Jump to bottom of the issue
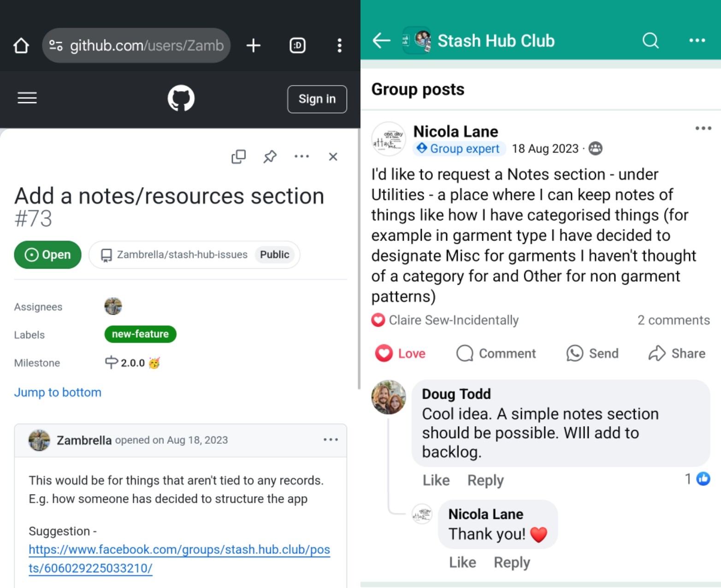This screenshot has width=721, height=588. tap(58, 392)
